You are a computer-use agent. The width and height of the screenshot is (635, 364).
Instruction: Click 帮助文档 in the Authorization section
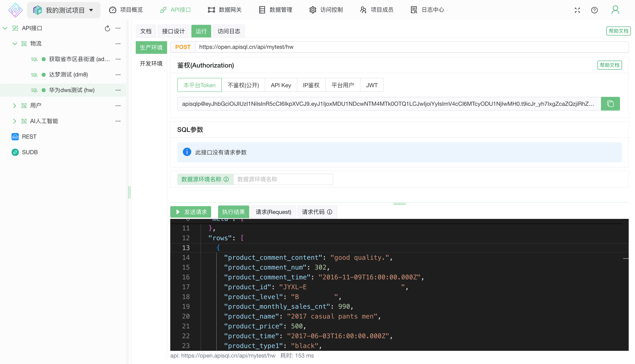tap(610, 65)
